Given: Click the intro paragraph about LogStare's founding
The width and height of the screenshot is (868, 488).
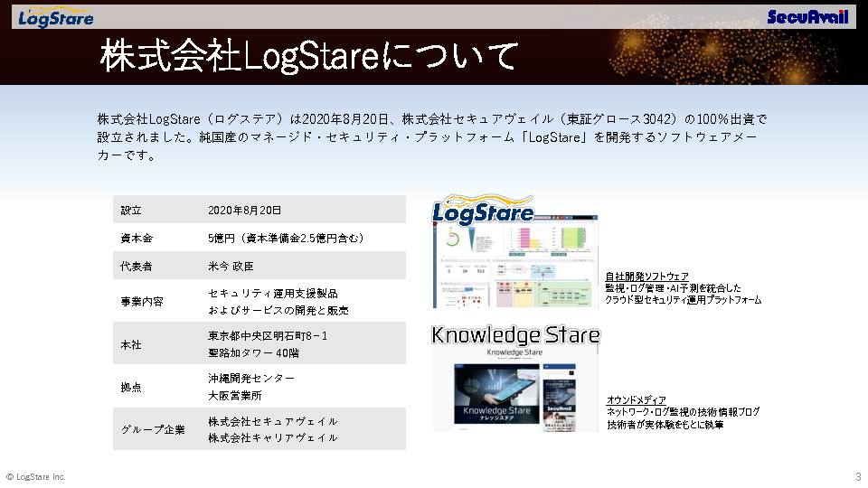Looking at the screenshot, I should tap(432, 136).
